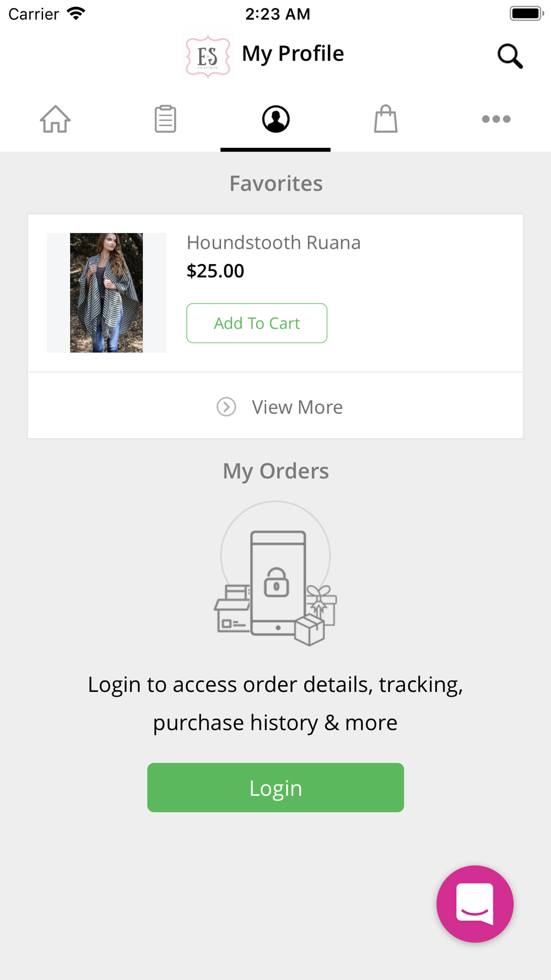Viewport: 551px width, 980px height.
Task: Open the Home tab icon
Action: coord(55,119)
